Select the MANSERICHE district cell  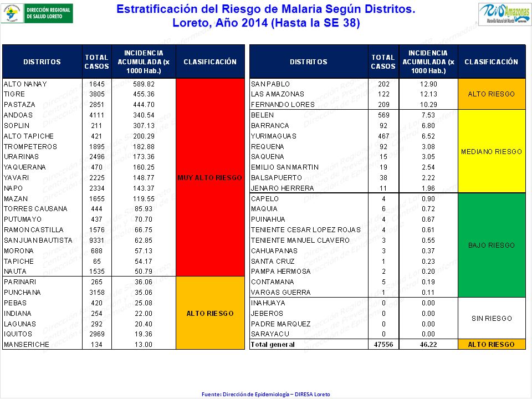coord(43,344)
